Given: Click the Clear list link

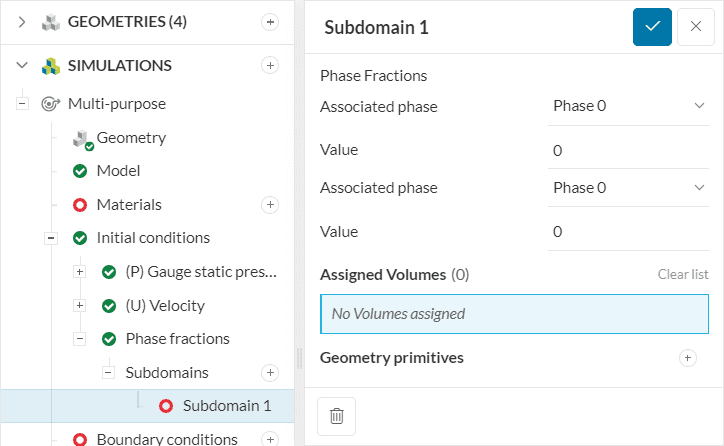Looking at the screenshot, I should 683,274.
